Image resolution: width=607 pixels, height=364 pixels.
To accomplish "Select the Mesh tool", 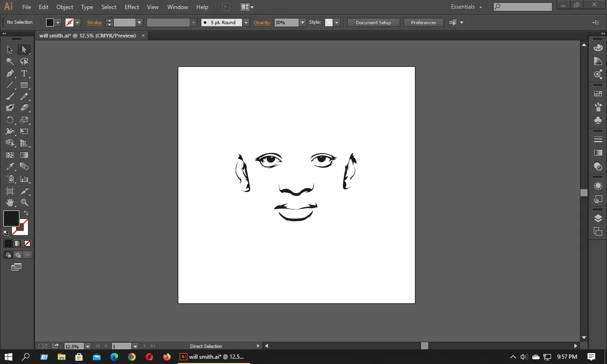I will [x=10, y=155].
